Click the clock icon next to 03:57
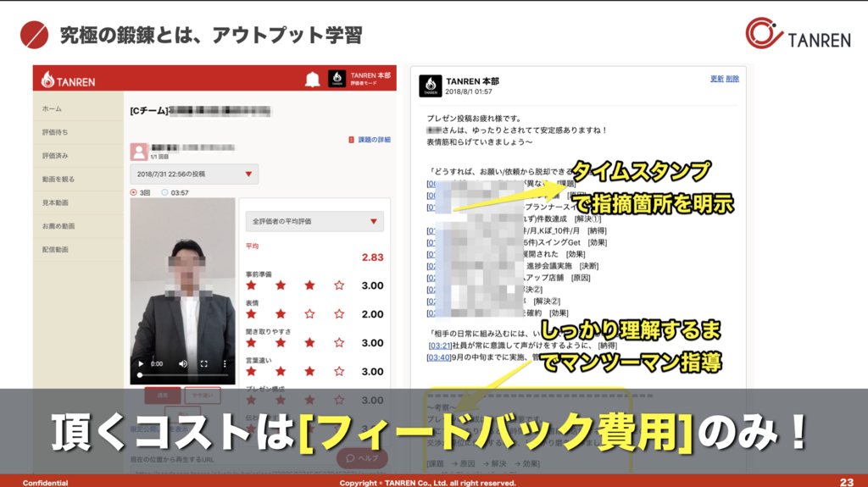Screen dimensions: 868x487 [164, 192]
